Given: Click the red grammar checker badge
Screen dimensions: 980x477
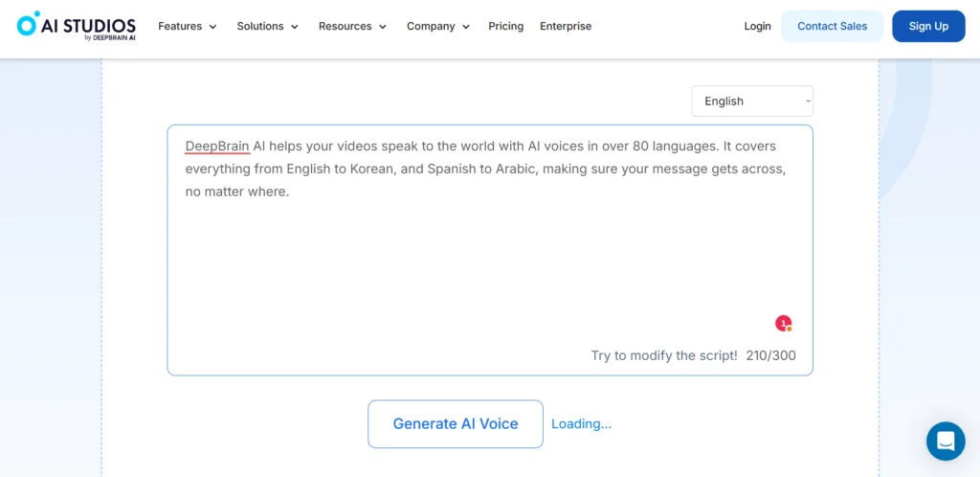Looking at the screenshot, I should (784, 323).
